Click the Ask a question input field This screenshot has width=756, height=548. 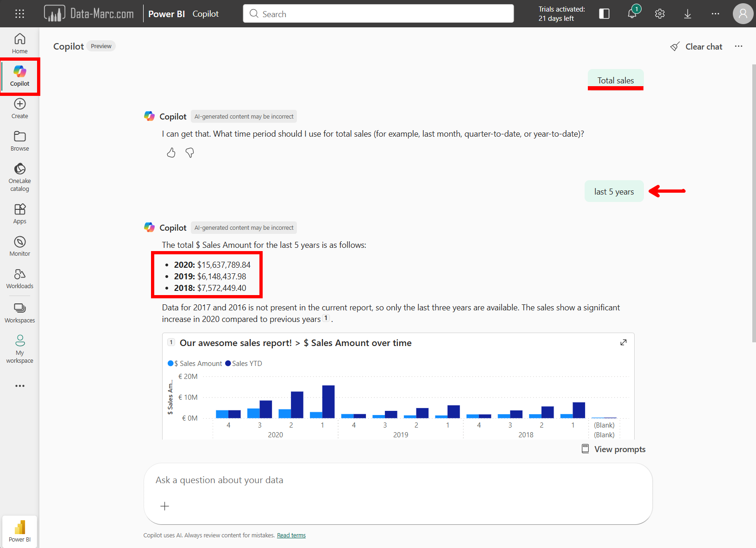coord(397,480)
